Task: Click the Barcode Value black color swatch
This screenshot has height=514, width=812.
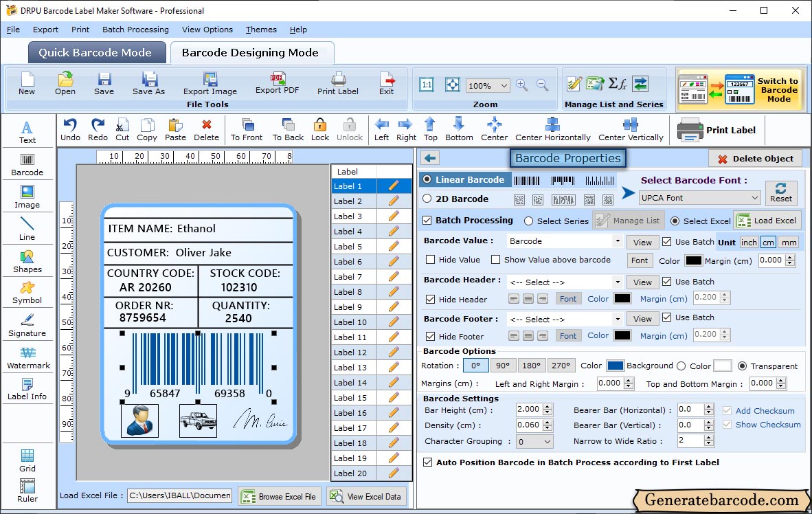Action: tap(693, 260)
